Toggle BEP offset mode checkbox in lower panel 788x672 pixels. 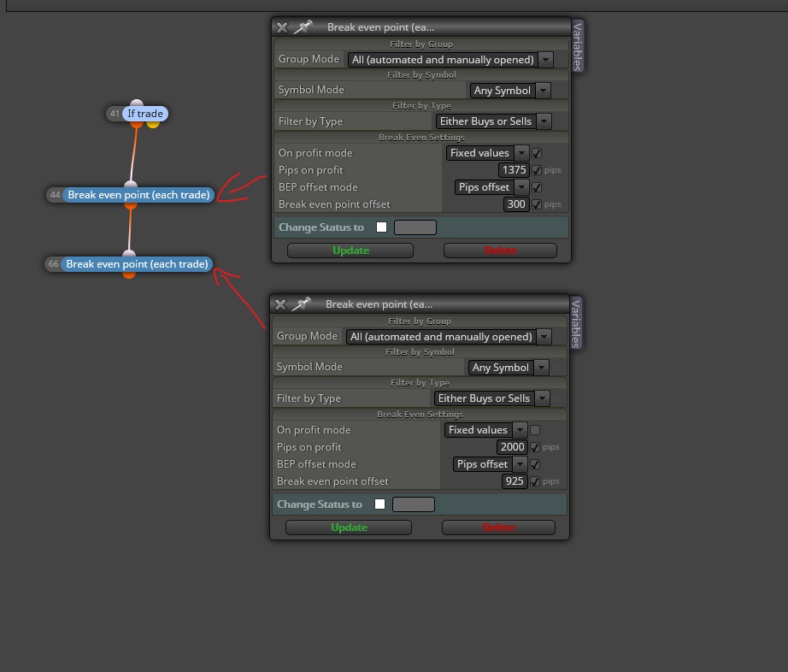point(535,464)
